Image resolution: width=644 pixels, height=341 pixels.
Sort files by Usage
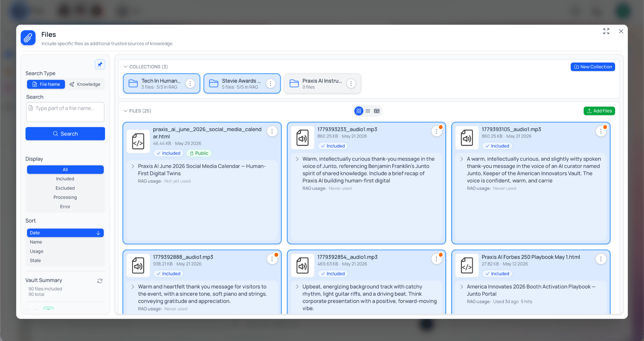(x=65, y=251)
